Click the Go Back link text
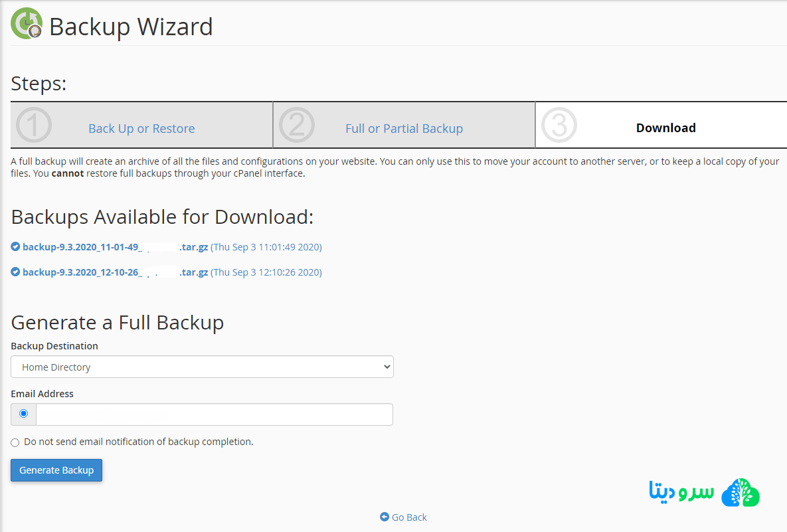 click(409, 517)
